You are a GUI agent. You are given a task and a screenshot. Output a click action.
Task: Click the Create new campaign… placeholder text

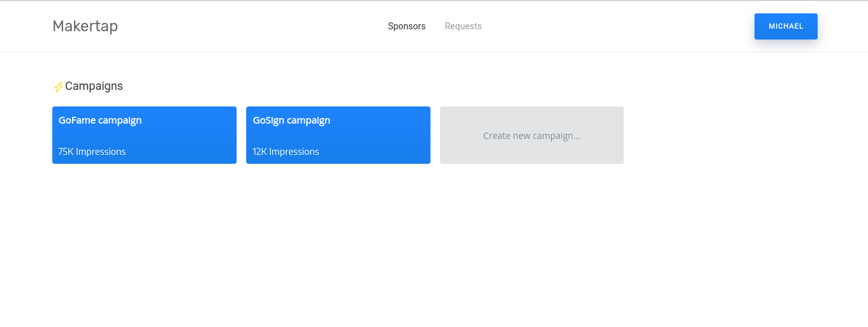[532, 136]
